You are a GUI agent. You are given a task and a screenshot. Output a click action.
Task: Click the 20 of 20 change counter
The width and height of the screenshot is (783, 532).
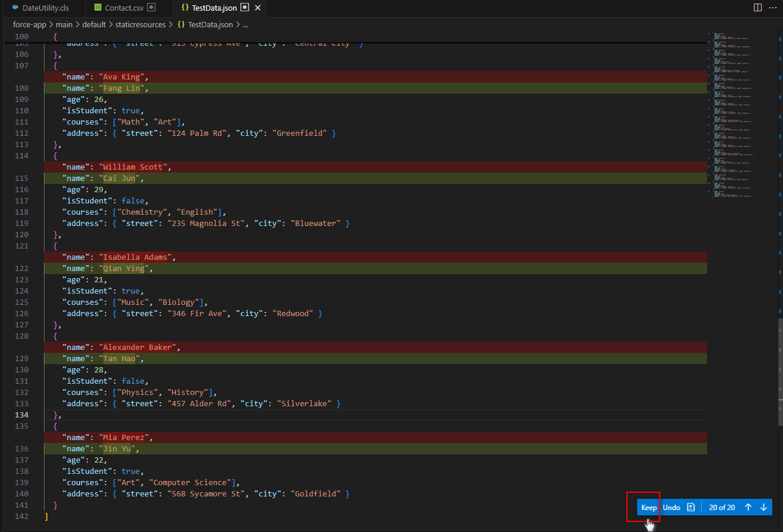point(722,507)
